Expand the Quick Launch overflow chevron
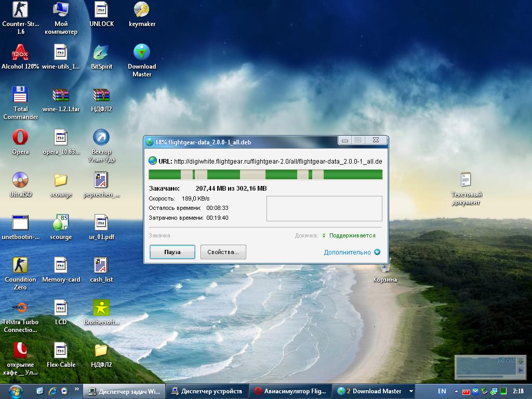 tap(77, 389)
